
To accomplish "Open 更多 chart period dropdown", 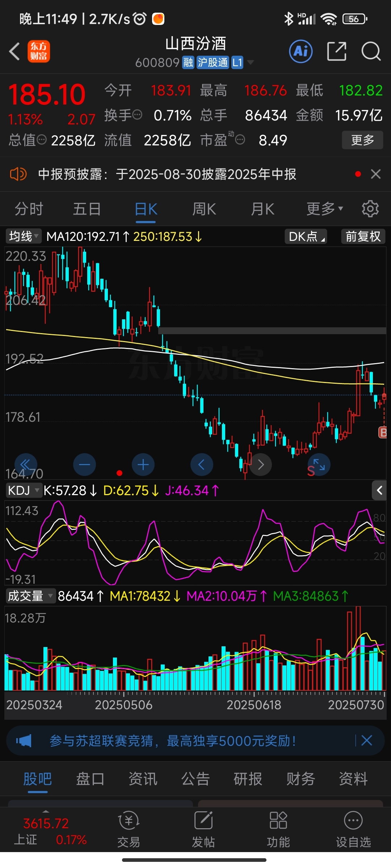I will [x=325, y=209].
